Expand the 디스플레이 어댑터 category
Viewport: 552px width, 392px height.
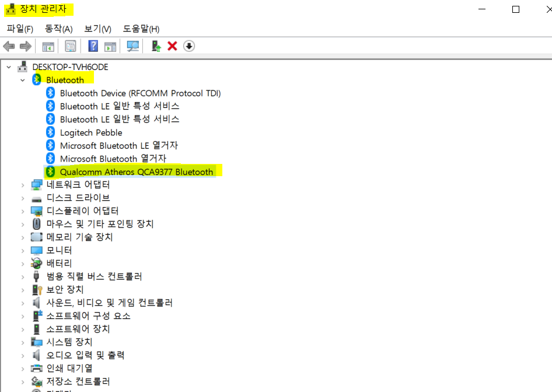23,212
